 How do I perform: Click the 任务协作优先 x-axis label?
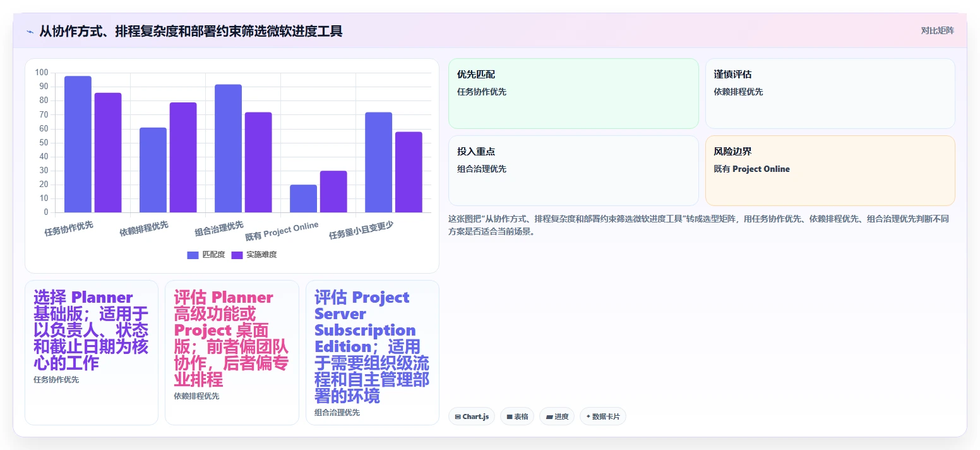click(69, 228)
